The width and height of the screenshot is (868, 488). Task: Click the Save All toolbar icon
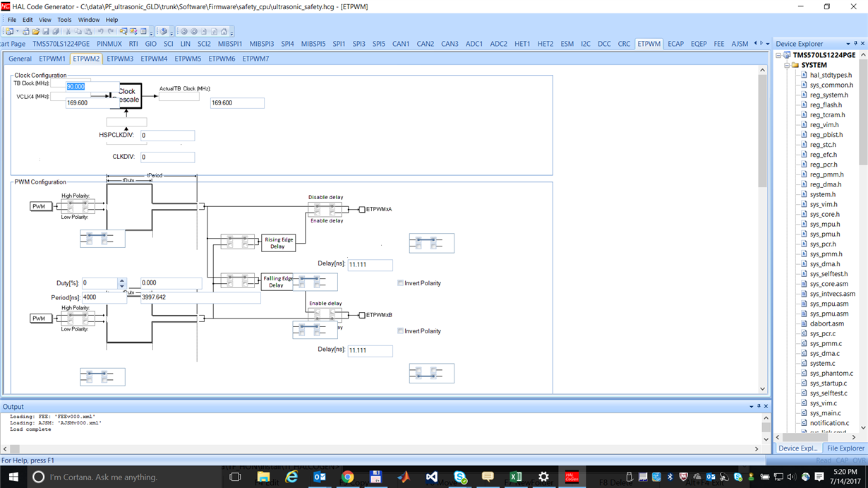click(56, 31)
